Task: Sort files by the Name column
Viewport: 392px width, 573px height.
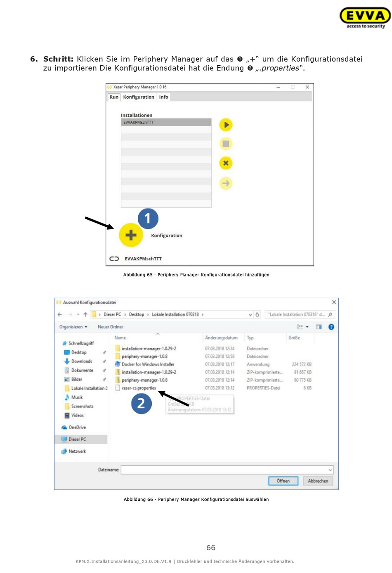Action: coord(120,338)
